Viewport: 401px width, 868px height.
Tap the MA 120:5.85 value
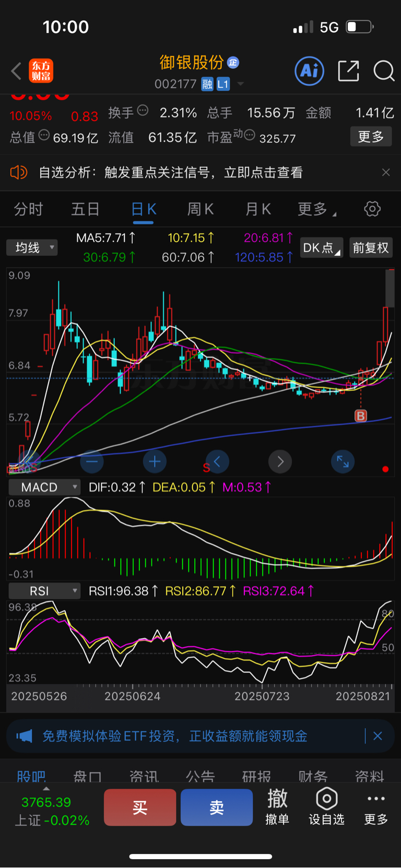[x=264, y=257]
